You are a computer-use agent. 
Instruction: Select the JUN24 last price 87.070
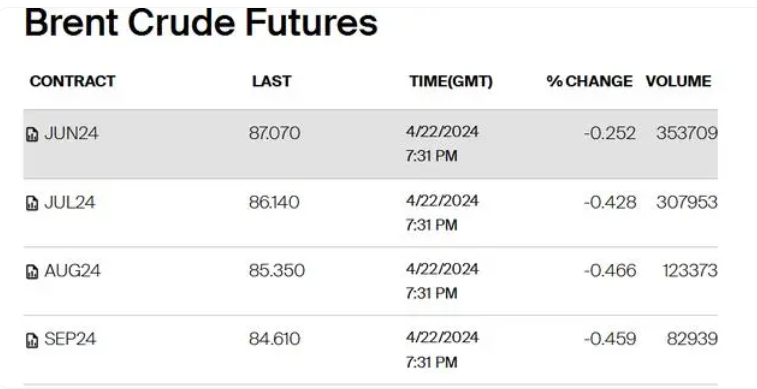tap(274, 133)
